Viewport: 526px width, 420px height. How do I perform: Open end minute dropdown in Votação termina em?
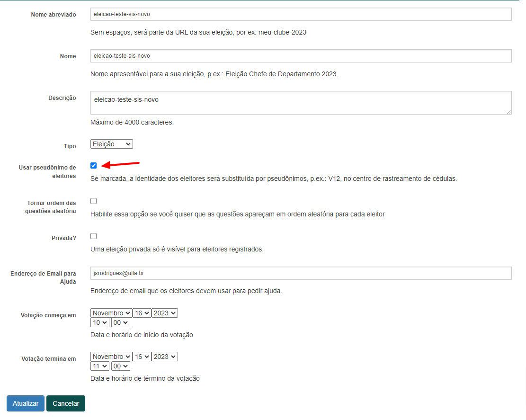point(120,366)
